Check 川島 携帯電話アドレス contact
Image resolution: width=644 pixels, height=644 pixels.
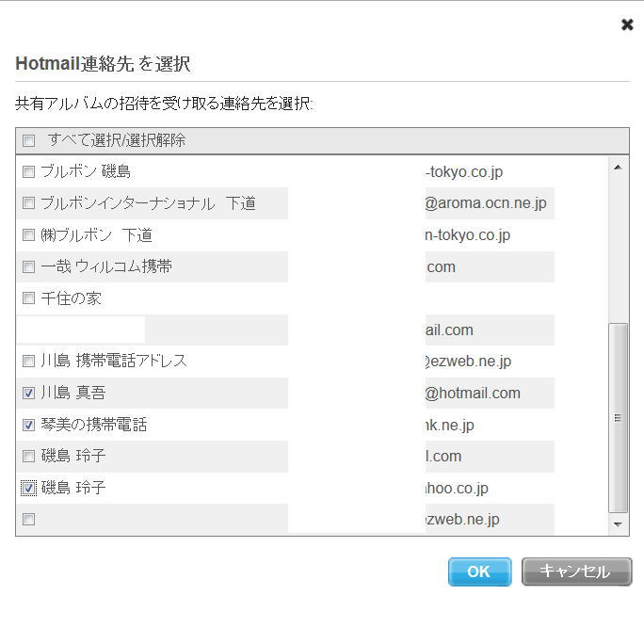point(29,361)
